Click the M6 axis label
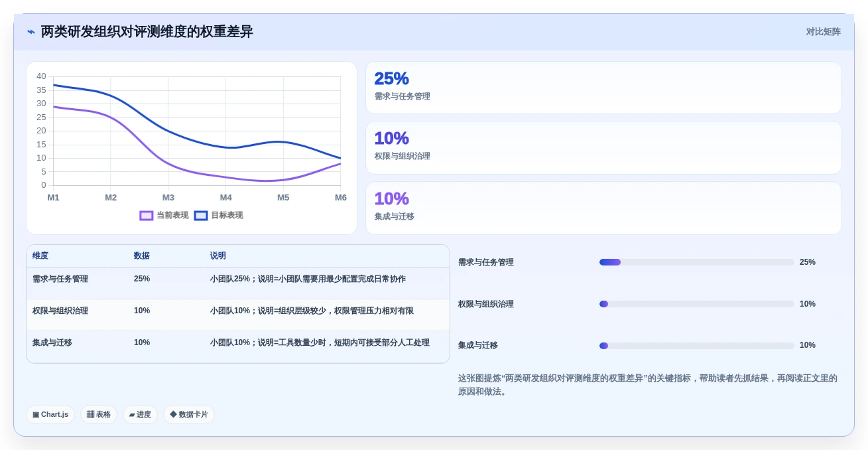This screenshot has width=868, height=450. pos(341,198)
